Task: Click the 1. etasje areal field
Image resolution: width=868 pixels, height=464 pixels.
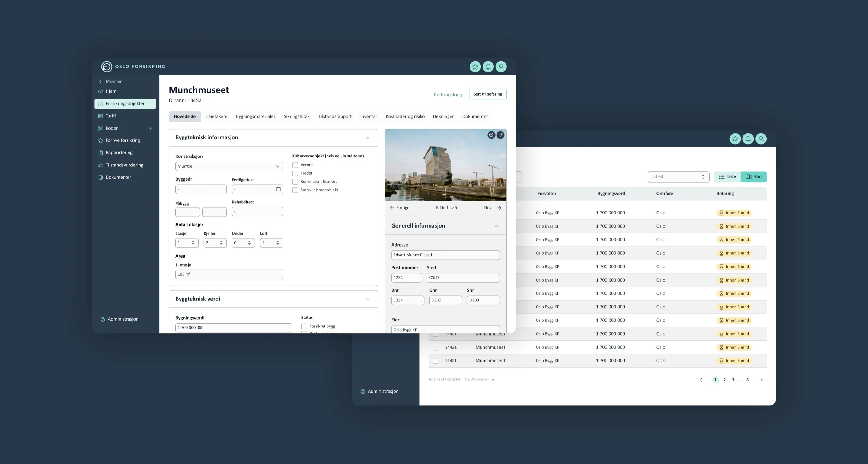Action: click(x=229, y=274)
